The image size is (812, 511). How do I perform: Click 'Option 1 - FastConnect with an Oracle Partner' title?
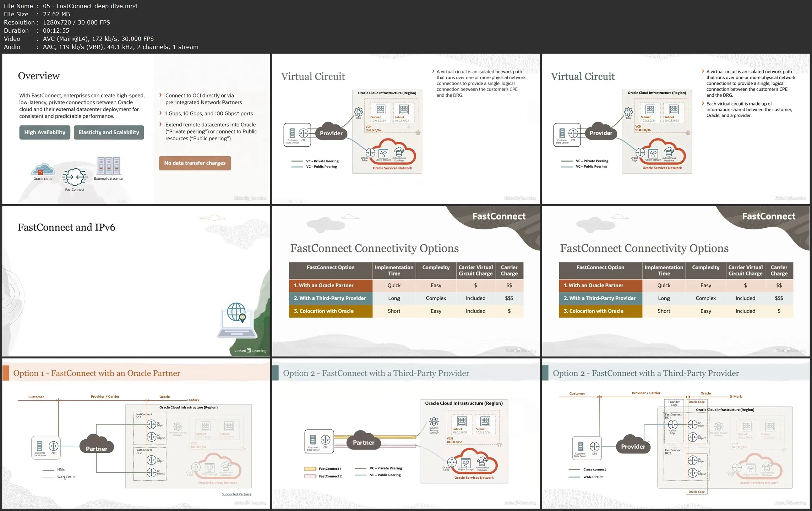[97, 373]
